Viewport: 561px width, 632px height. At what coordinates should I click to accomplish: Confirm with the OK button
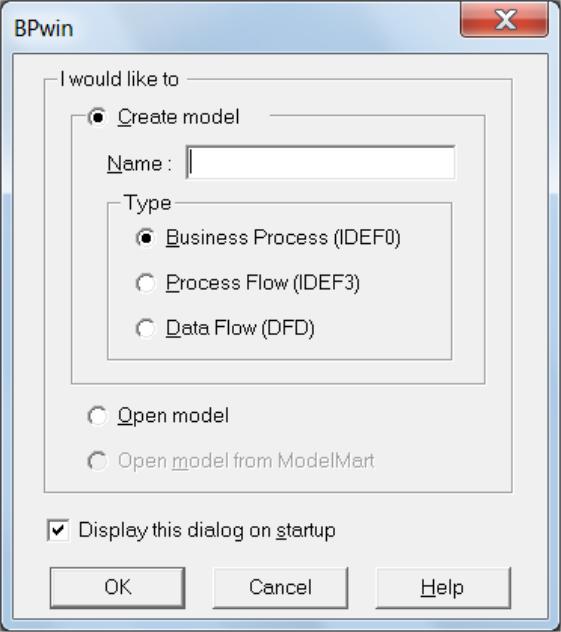[x=118, y=588]
